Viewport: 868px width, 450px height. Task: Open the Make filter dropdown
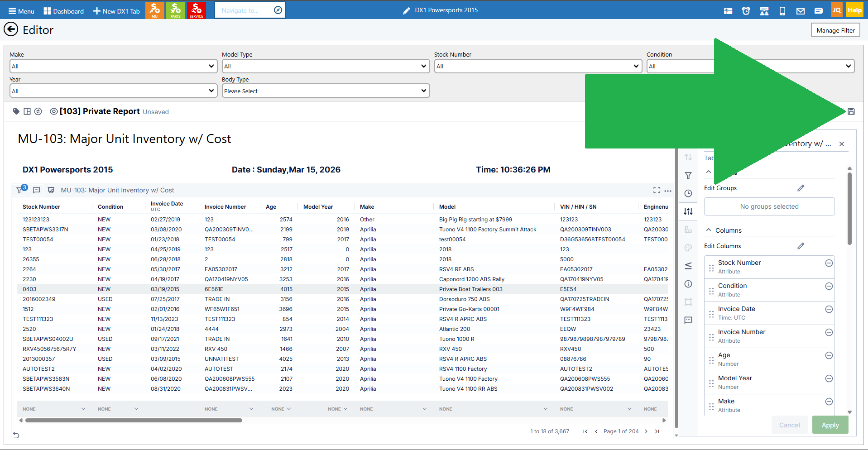[113, 66]
